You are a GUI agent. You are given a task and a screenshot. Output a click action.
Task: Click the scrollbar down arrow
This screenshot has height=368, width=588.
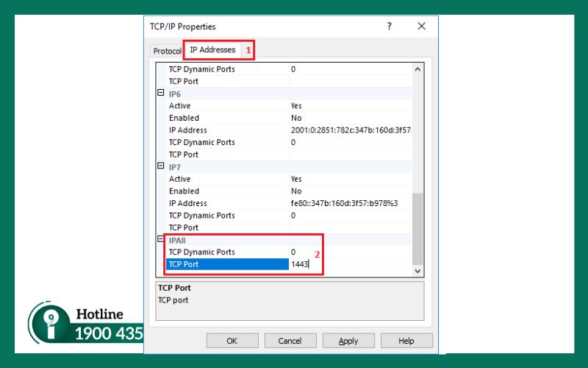[417, 271]
